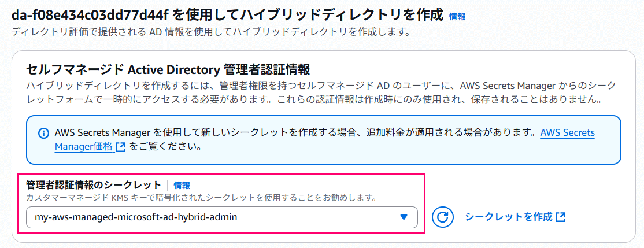Click the word AWS Secrets at notice line end

568,133
